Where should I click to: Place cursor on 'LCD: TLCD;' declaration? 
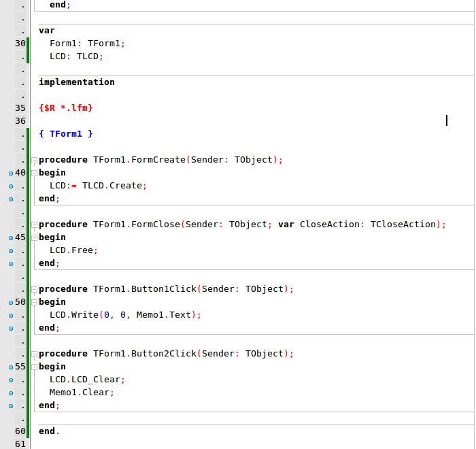(76, 56)
